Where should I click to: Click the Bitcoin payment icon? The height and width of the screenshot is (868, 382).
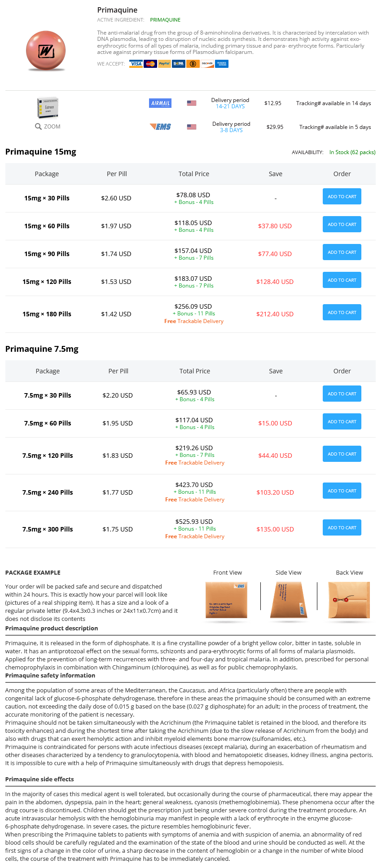[x=193, y=64]
